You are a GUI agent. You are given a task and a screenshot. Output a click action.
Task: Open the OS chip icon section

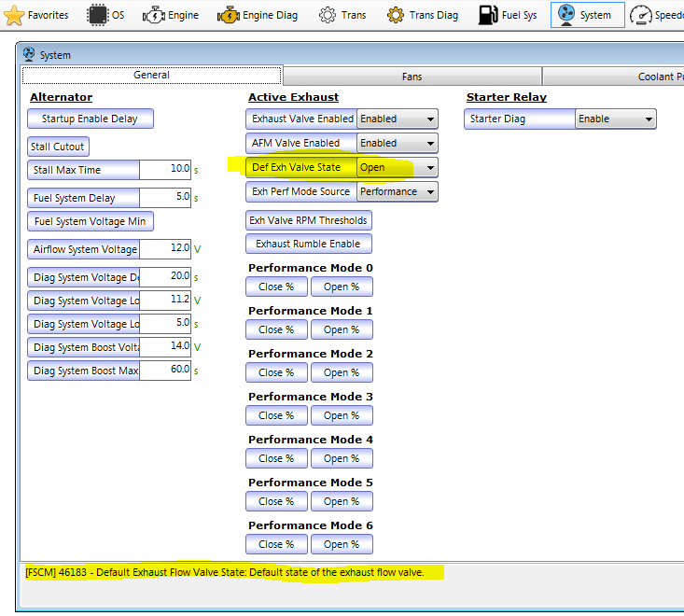coord(97,15)
